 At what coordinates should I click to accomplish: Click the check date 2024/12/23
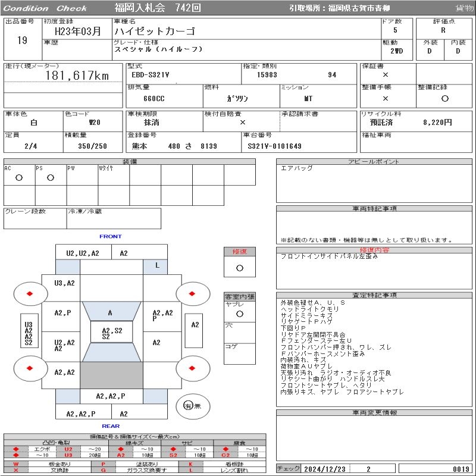click(325, 469)
